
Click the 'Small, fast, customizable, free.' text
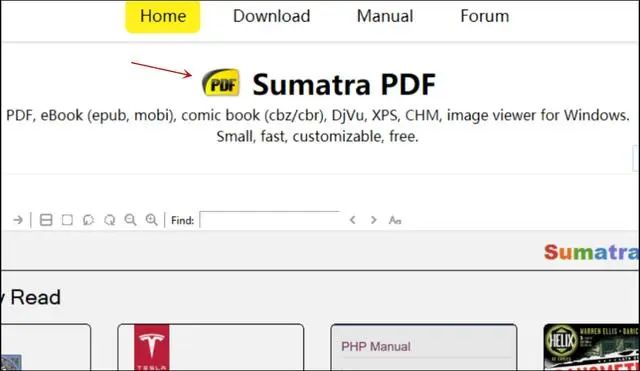(318, 136)
